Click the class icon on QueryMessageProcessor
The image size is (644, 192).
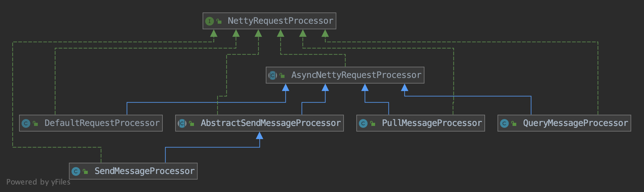(x=504, y=123)
